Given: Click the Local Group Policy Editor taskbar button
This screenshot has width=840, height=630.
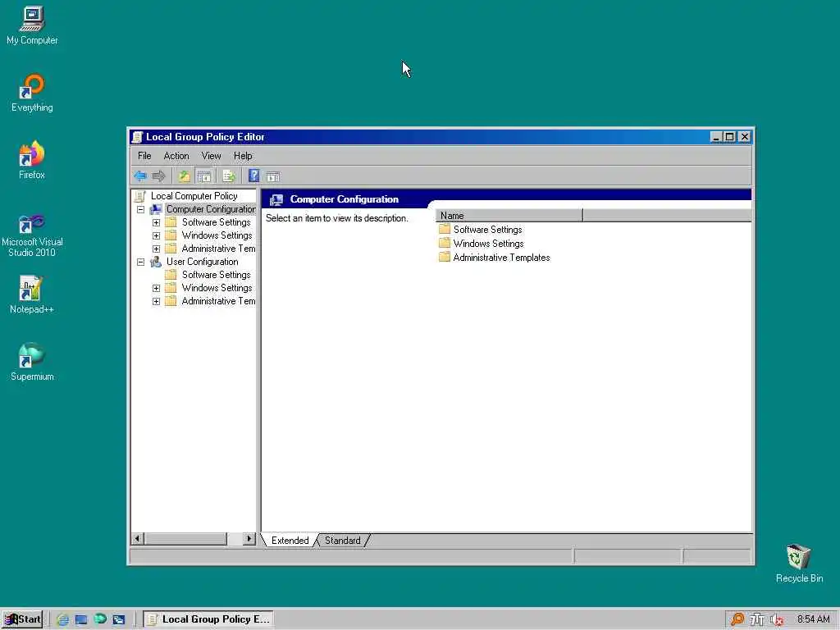Looking at the screenshot, I should tap(209, 619).
